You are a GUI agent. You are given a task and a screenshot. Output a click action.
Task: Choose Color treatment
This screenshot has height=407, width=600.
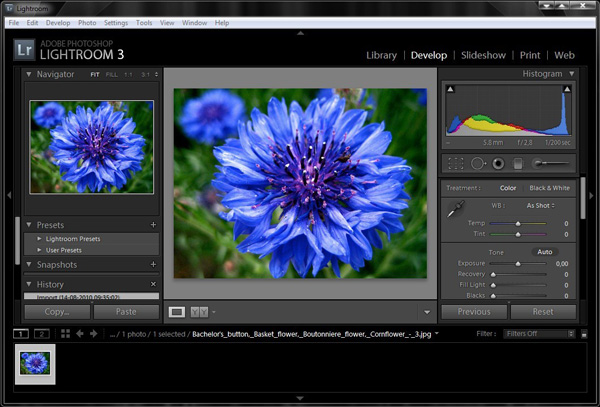click(508, 188)
